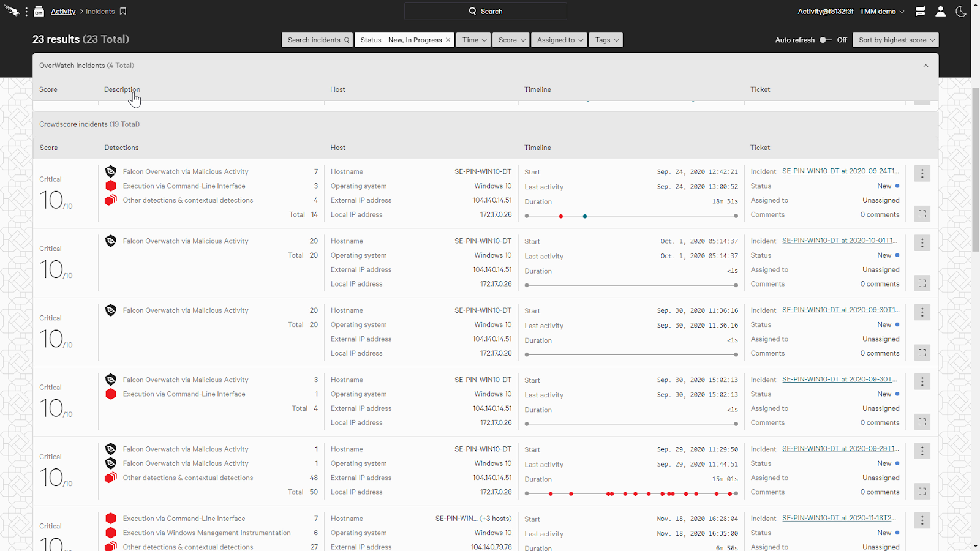The image size is (980, 551).
Task: Toggle dark mode moon icon
Action: tap(961, 11)
